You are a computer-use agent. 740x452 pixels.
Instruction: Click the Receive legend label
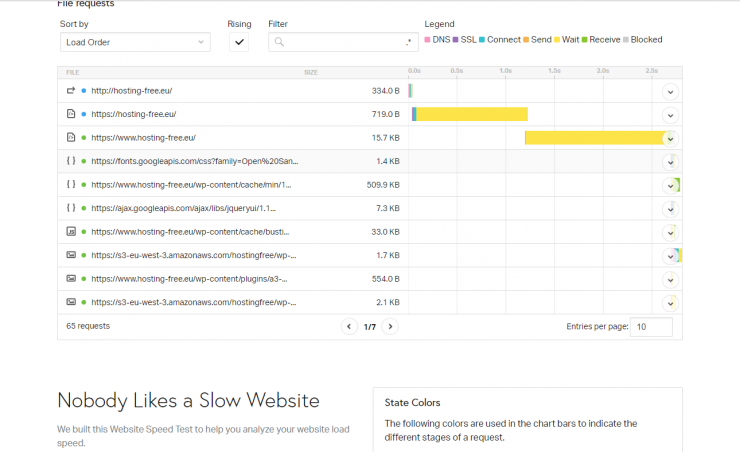pos(605,40)
